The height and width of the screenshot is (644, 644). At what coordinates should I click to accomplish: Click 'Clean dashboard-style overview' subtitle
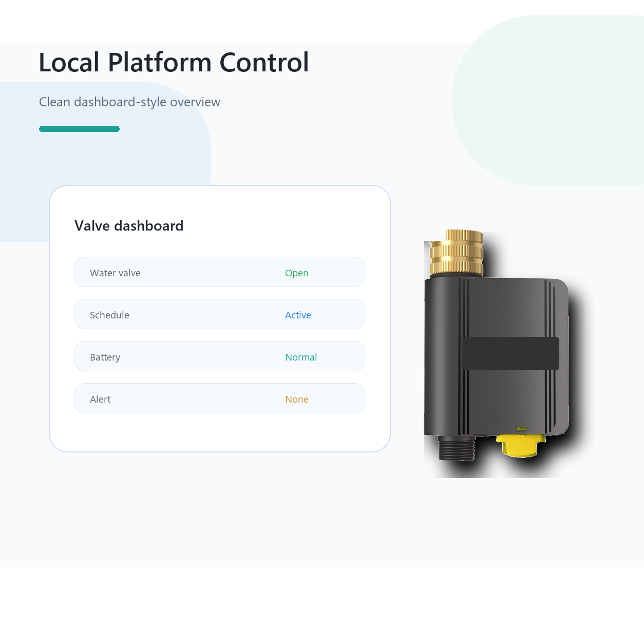[x=129, y=102]
